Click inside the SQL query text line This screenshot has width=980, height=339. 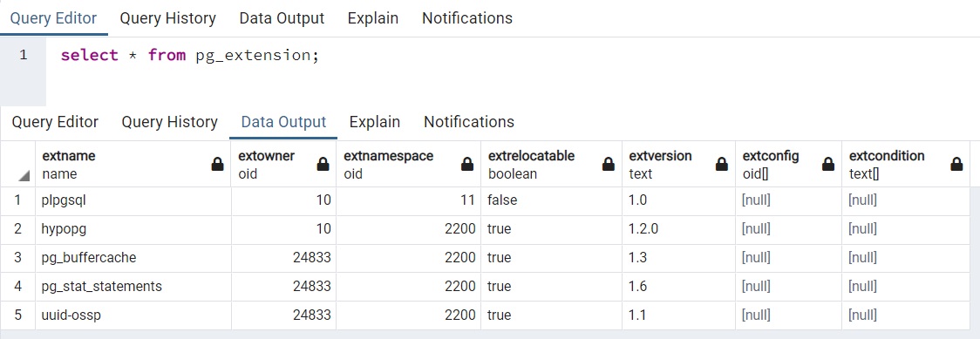(x=190, y=55)
